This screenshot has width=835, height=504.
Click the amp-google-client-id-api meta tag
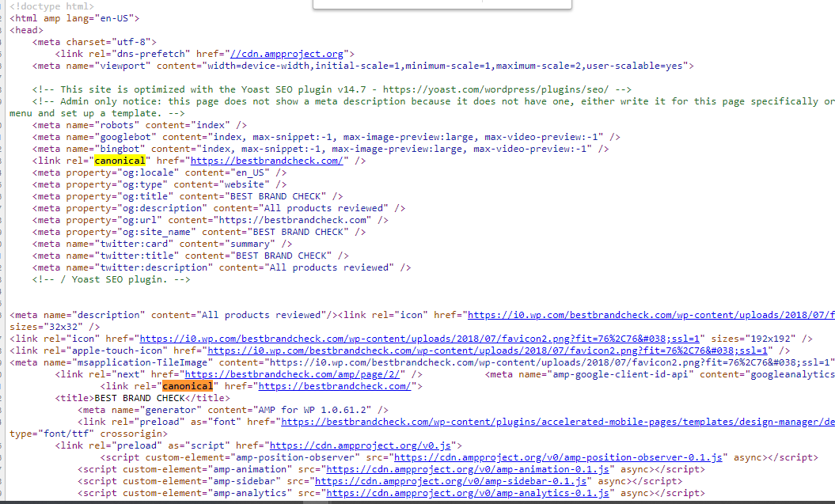[x=660, y=375]
